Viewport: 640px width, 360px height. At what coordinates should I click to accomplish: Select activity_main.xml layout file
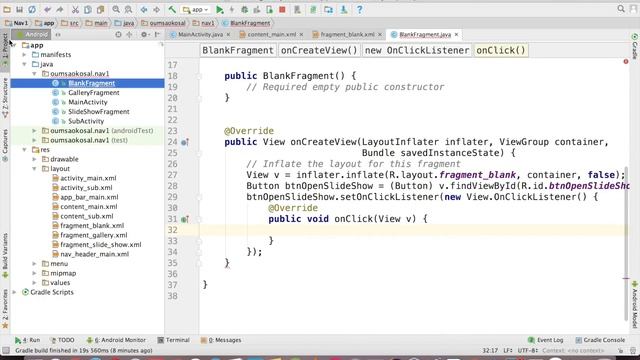[88, 178]
